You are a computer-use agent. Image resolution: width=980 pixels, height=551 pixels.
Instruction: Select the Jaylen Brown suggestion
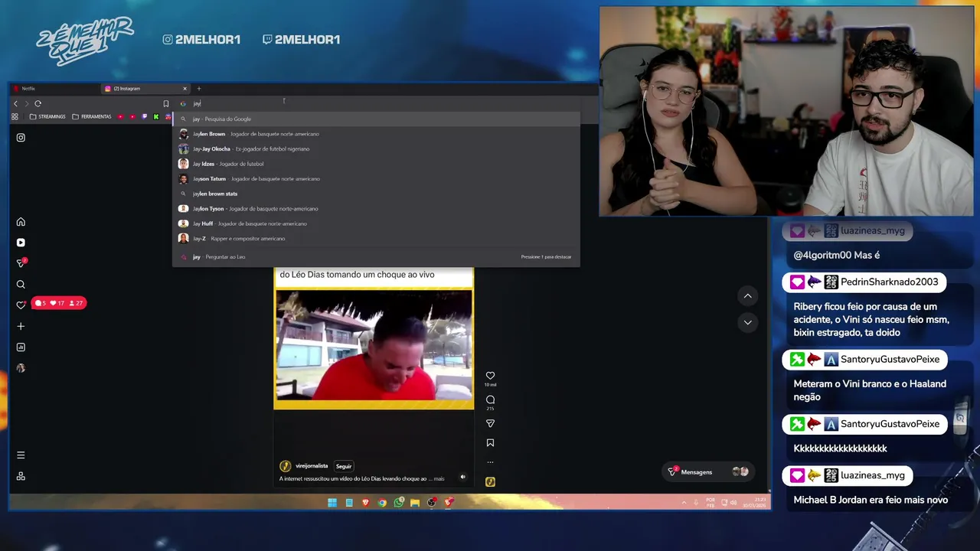tap(376, 134)
